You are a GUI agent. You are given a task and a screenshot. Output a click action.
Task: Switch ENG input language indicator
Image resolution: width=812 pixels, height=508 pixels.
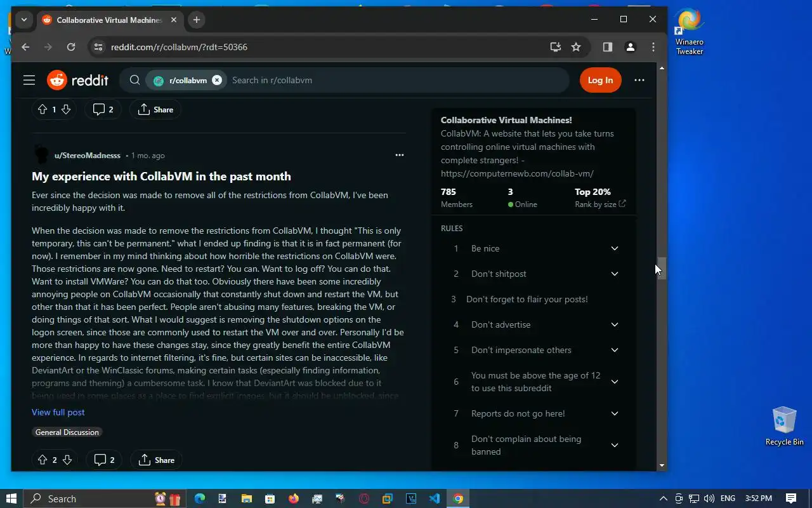click(728, 498)
